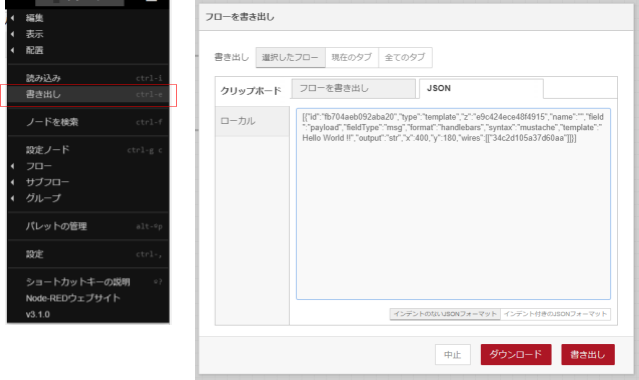Expand the 編集 submenu arrow
The width and height of the screenshot is (639, 380).
tap(13, 18)
